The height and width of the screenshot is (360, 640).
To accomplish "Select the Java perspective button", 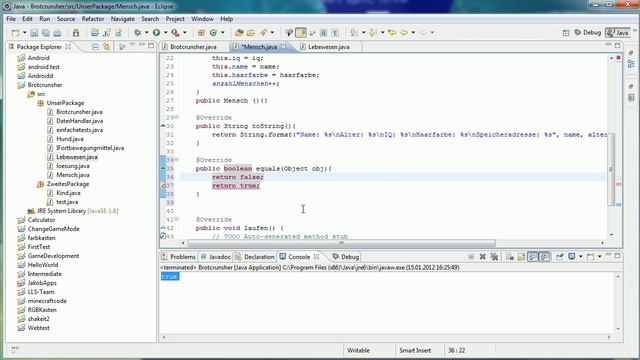I will click(618, 33).
